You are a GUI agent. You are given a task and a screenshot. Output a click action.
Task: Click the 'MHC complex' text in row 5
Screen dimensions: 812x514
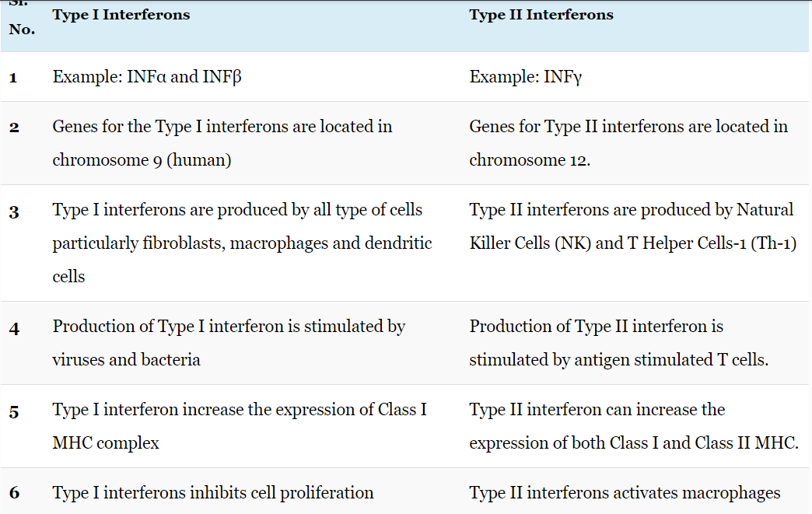coord(106,443)
